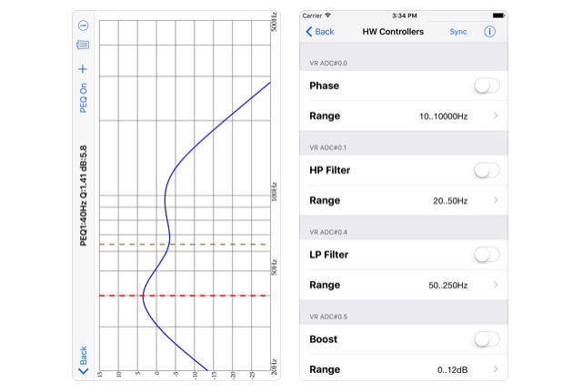Open the 50..250Hz Range chevron

click(x=496, y=285)
